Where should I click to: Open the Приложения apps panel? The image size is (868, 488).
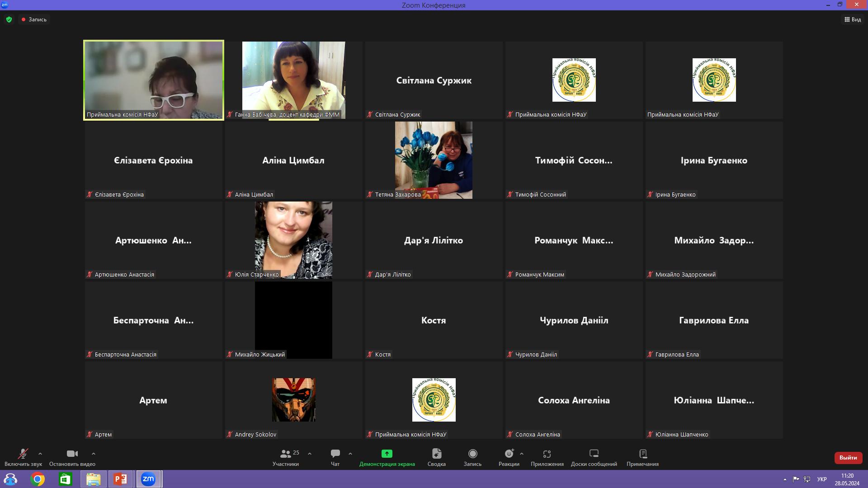coord(547,457)
